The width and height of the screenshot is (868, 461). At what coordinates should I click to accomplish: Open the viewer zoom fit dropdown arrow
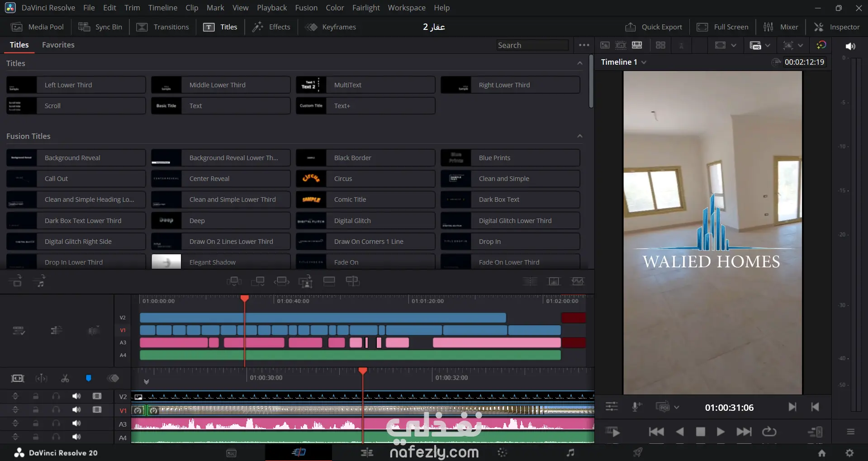coord(801,45)
